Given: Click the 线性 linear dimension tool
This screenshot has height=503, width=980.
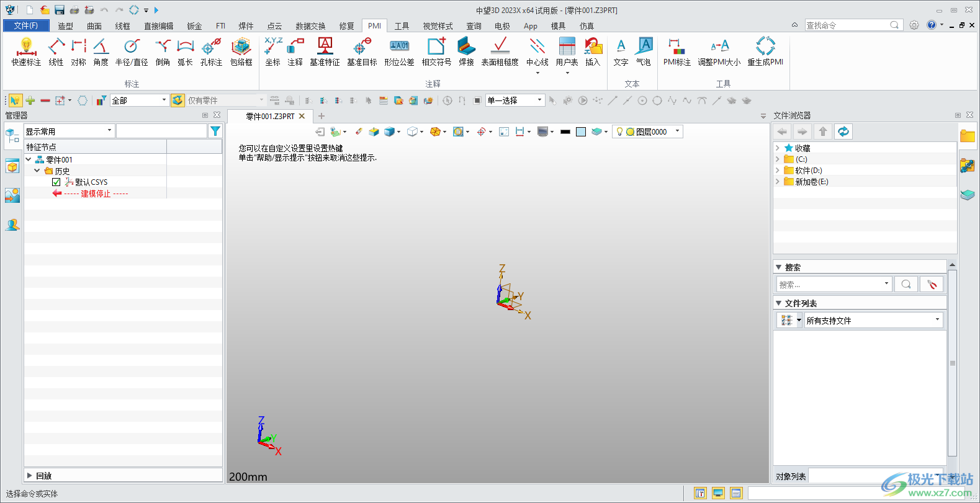Looking at the screenshot, I should click(x=56, y=51).
